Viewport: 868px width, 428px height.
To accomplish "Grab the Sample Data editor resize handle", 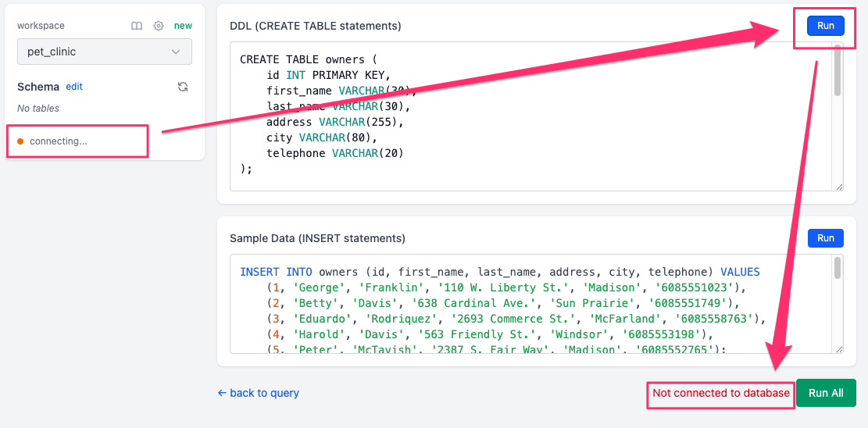I will click(x=839, y=349).
